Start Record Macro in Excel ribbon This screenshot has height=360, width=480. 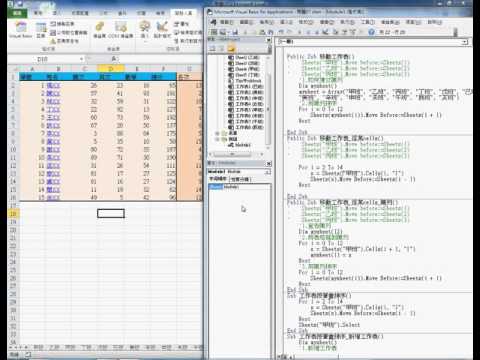(x=62, y=24)
